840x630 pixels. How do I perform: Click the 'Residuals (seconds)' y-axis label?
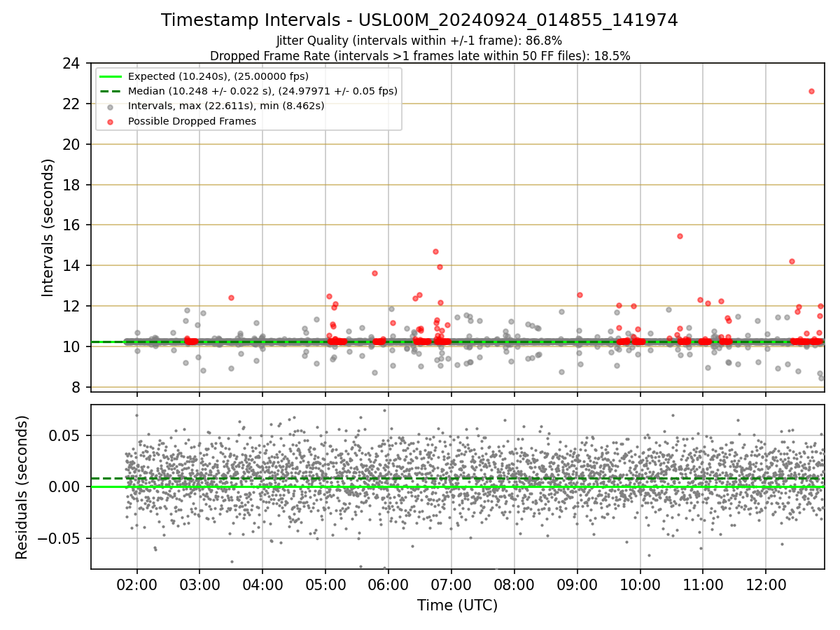coord(22,487)
